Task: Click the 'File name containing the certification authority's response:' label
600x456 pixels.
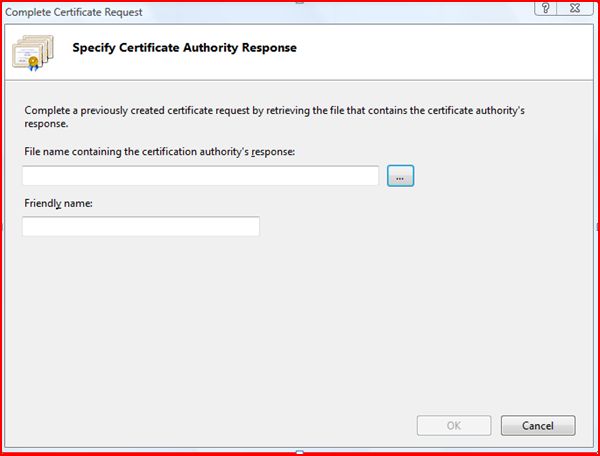Action: 160,152
